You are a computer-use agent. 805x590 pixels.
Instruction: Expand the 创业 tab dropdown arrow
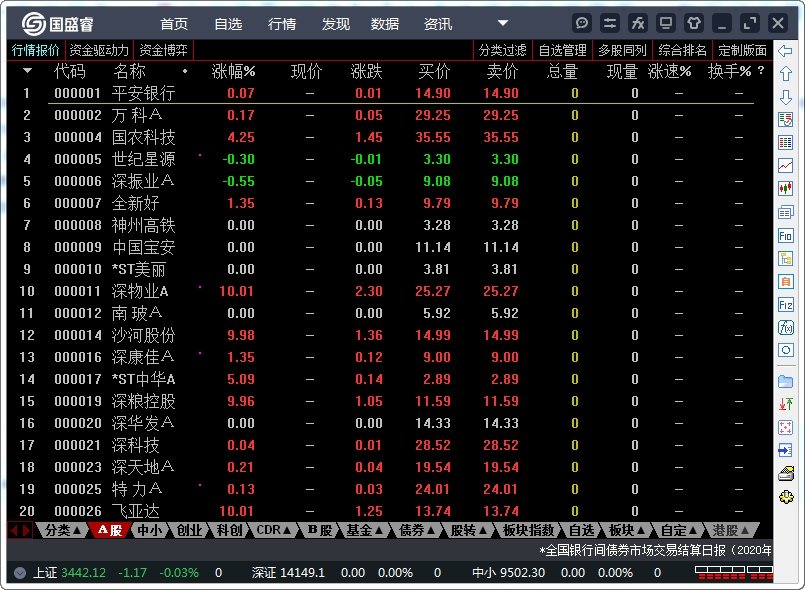[208, 531]
